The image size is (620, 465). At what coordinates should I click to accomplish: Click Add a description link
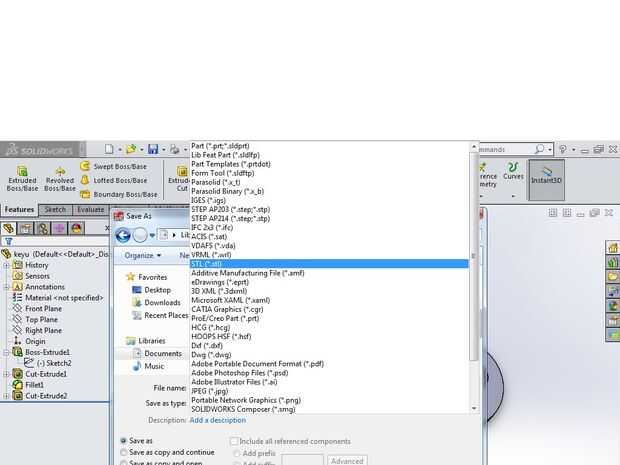coord(217,420)
